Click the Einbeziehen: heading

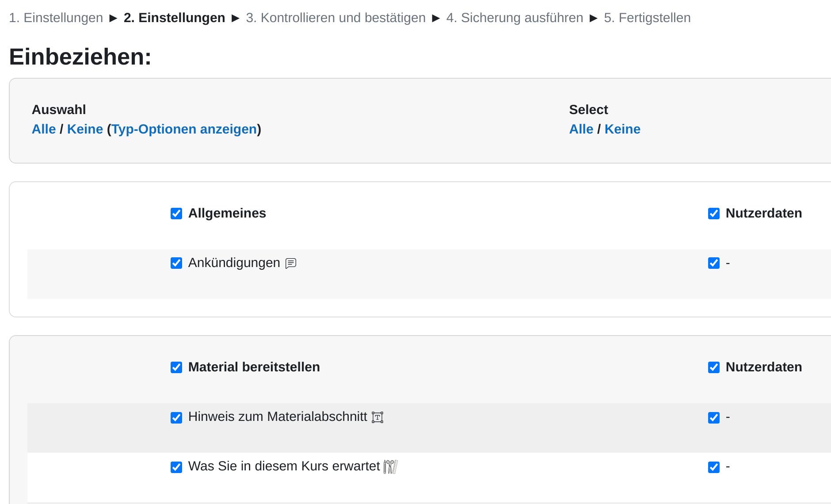pos(80,57)
